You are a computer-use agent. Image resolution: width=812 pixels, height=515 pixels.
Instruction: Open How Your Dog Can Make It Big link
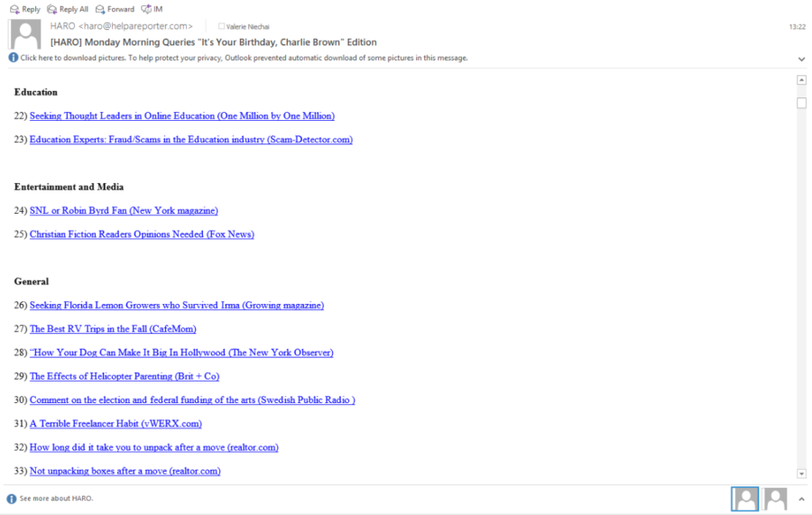tap(181, 353)
